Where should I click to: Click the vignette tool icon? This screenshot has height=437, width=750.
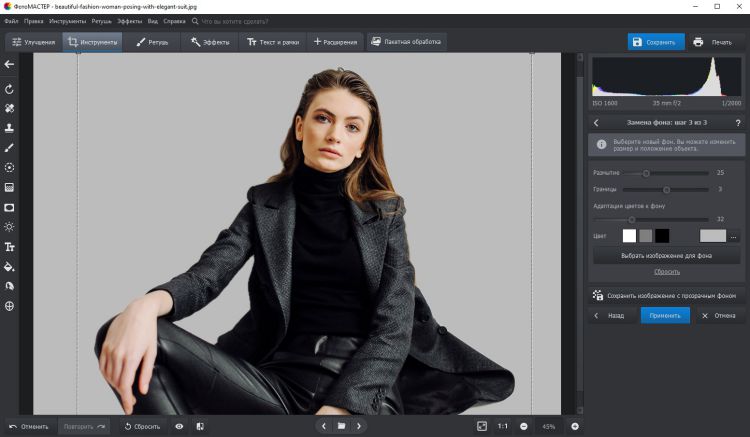9,207
